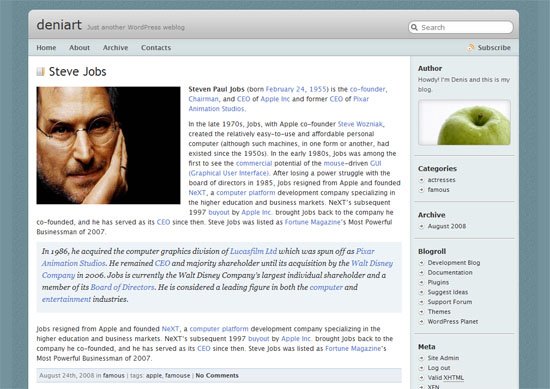
Task: Open the actresses category link
Action: [x=441, y=180]
